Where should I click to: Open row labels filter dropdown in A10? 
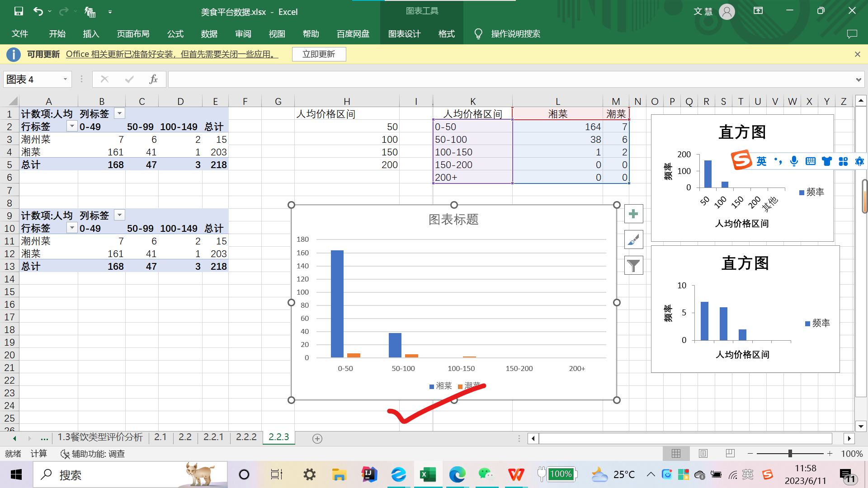click(72, 228)
